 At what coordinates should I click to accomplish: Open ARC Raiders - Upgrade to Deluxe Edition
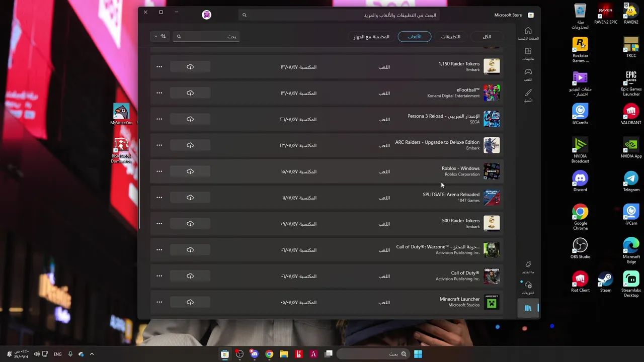(437, 142)
